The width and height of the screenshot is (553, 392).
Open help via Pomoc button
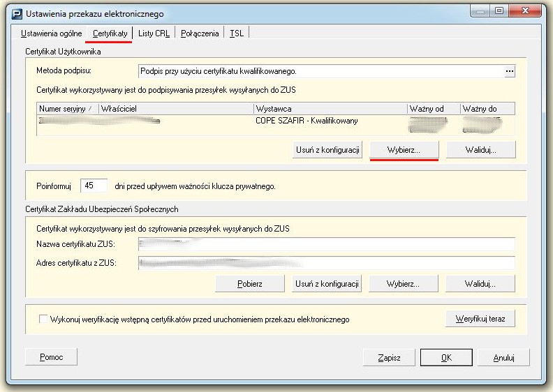click(x=51, y=357)
